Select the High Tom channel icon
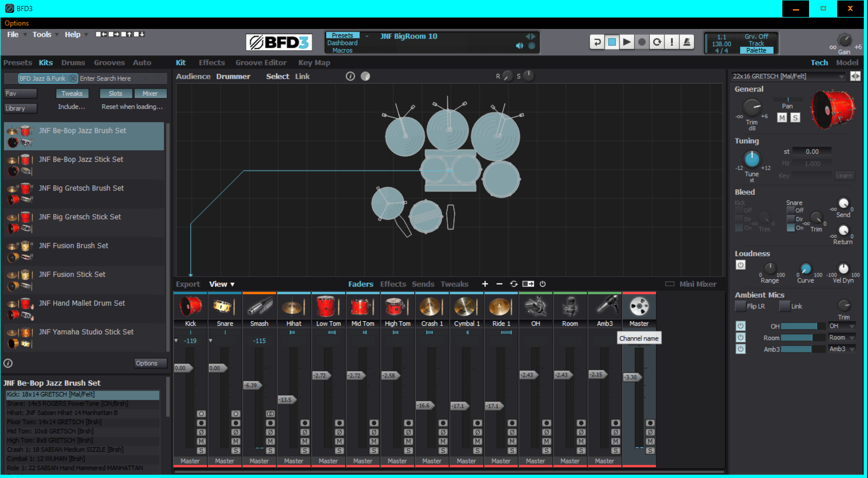 click(397, 306)
